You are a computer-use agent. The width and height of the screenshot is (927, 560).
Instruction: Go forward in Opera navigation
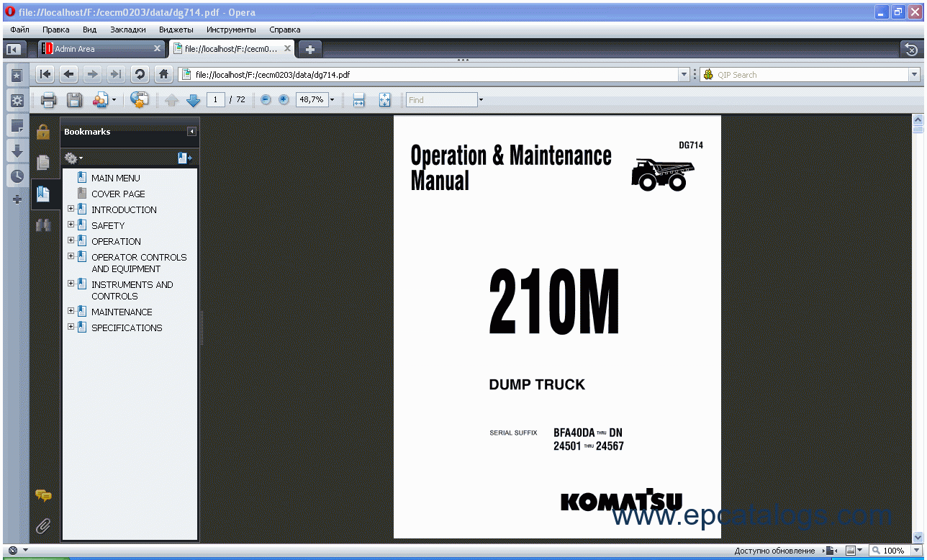pyautogui.click(x=92, y=74)
